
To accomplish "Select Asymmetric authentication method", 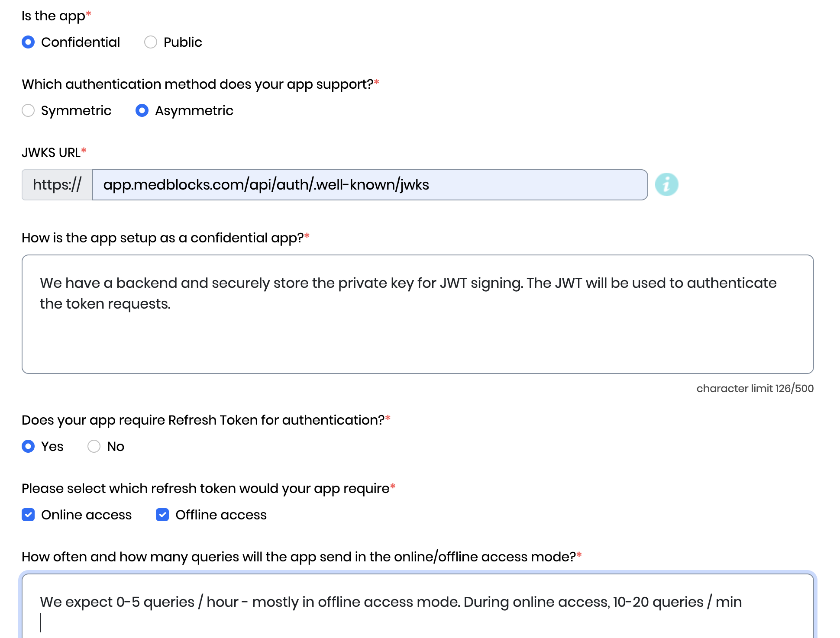I will coord(142,110).
